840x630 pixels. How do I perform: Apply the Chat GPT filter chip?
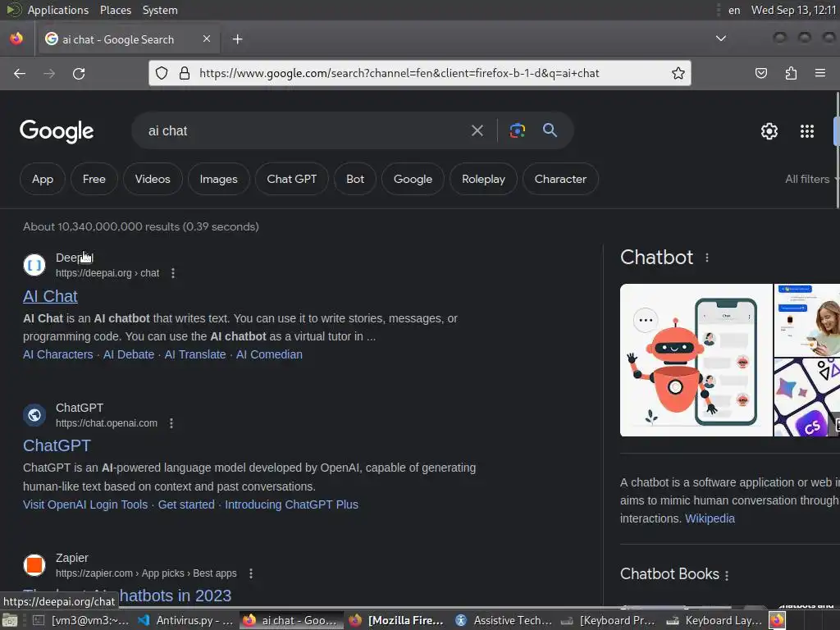click(x=292, y=179)
